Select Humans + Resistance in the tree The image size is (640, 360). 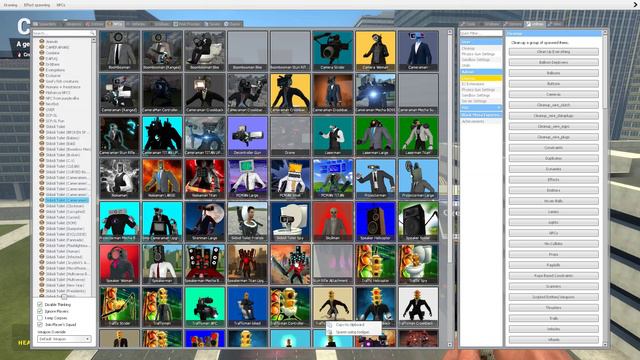point(63,87)
